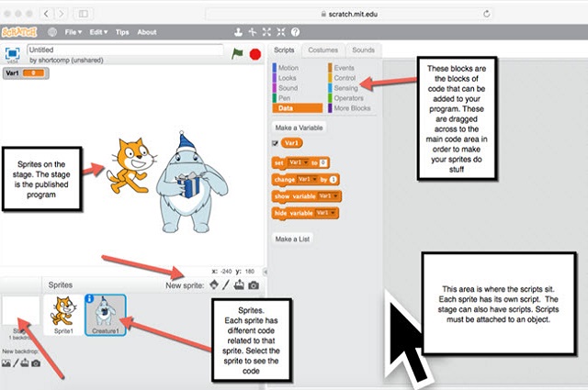Viewport: 588px width, 390px height.
Task: Choose new sprite from library icon
Action: point(215,284)
